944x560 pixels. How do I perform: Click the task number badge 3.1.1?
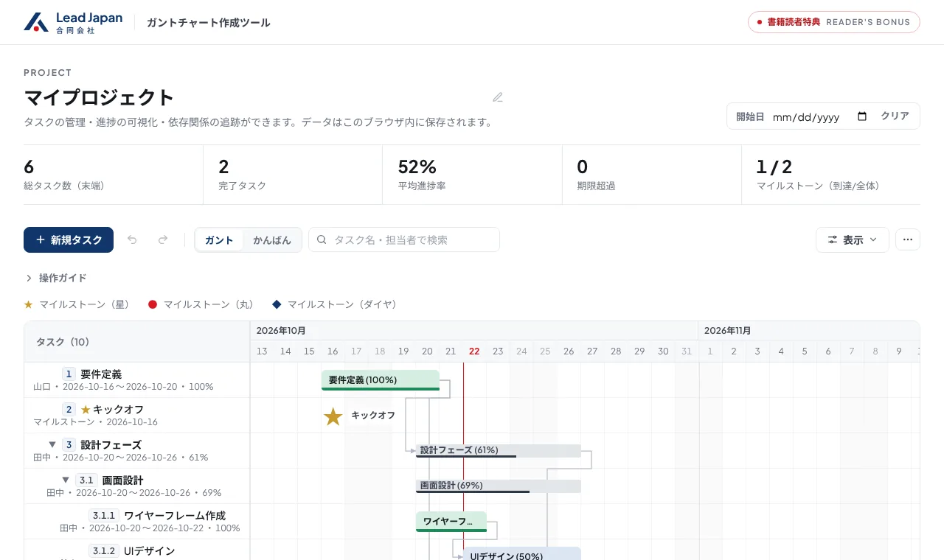click(104, 515)
